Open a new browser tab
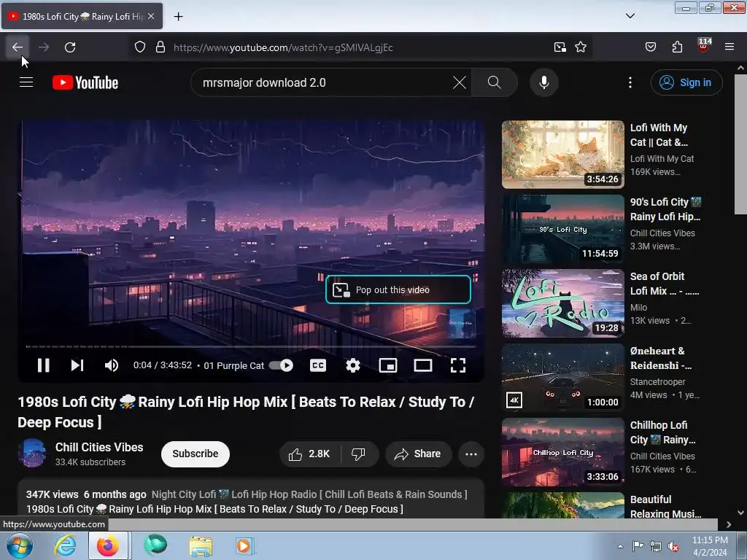Image resolution: width=747 pixels, height=560 pixels. pos(178,17)
